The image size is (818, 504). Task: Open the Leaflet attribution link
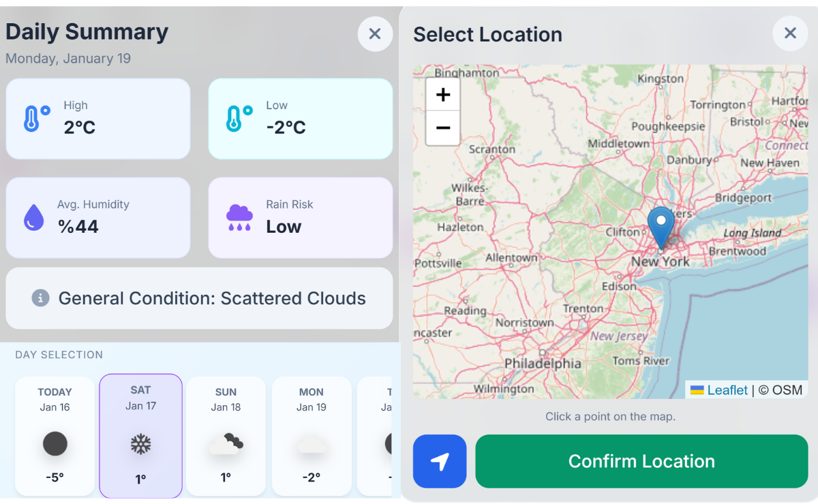point(729,390)
